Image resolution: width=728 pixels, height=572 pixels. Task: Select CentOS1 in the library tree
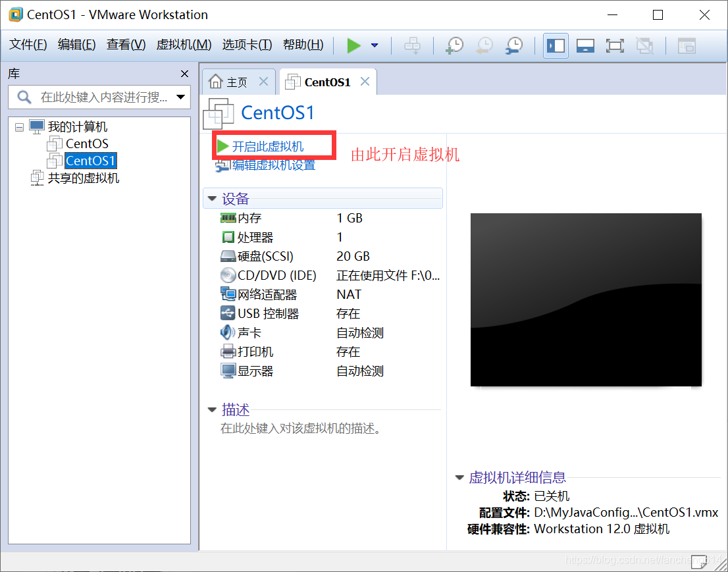click(91, 161)
